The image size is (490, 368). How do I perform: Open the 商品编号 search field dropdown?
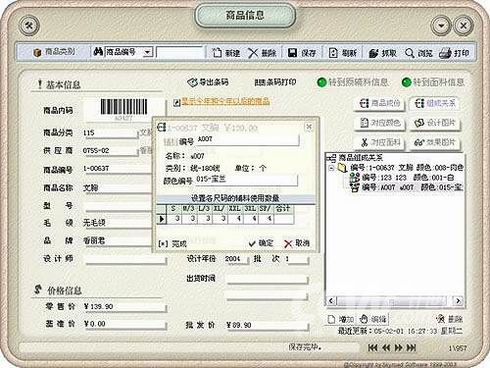[148, 52]
